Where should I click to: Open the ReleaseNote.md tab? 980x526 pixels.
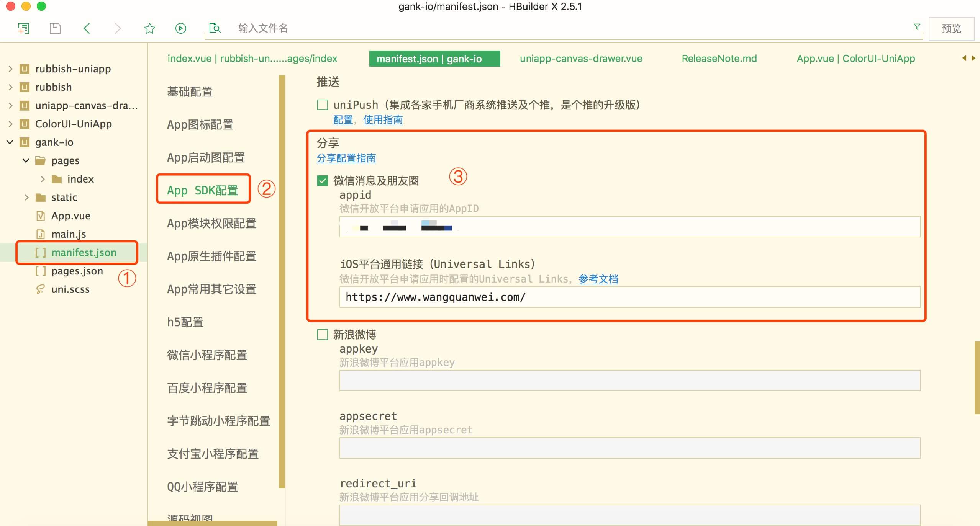719,59
